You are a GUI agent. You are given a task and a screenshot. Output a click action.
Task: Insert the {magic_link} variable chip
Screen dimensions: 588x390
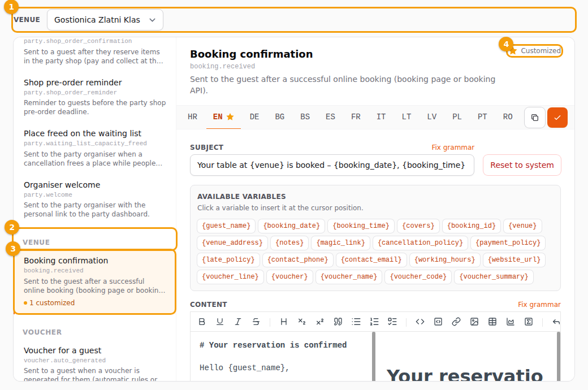340,242
